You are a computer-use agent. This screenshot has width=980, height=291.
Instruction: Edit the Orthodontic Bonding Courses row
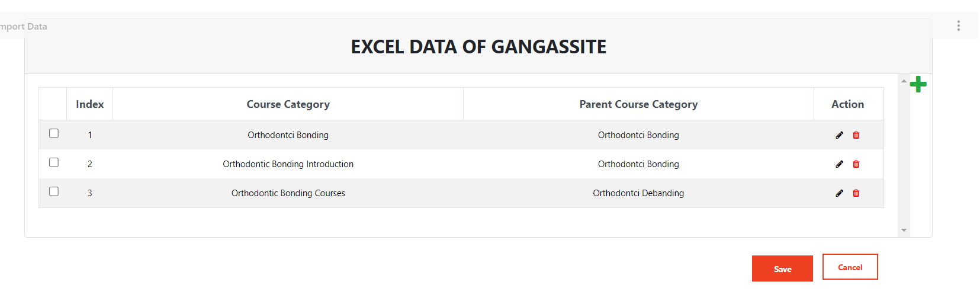click(839, 193)
